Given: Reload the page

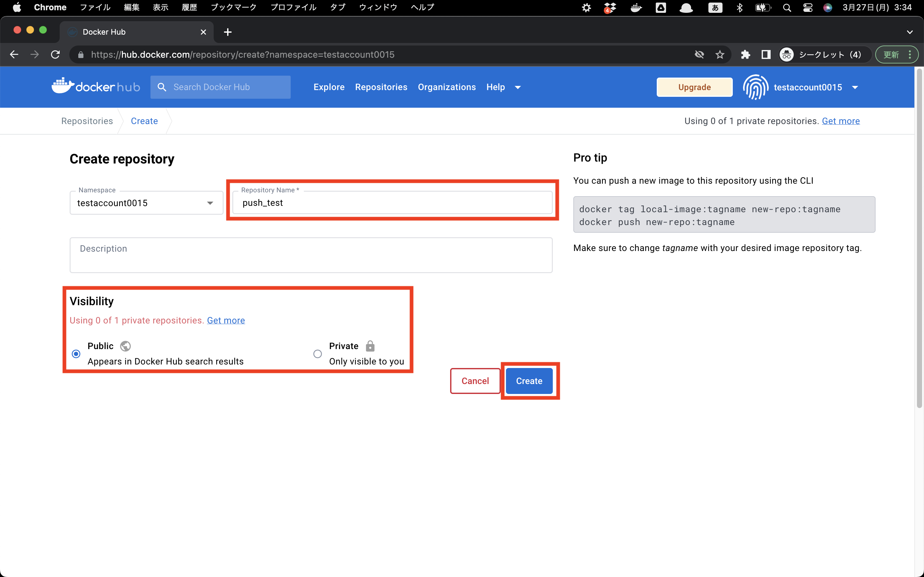Looking at the screenshot, I should 56,54.
